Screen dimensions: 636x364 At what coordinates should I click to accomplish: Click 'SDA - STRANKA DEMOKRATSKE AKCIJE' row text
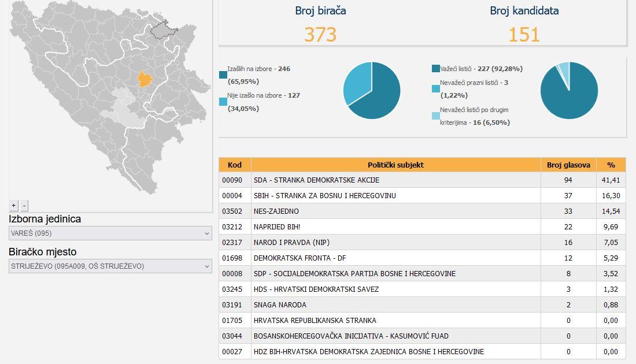click(316, 180)
